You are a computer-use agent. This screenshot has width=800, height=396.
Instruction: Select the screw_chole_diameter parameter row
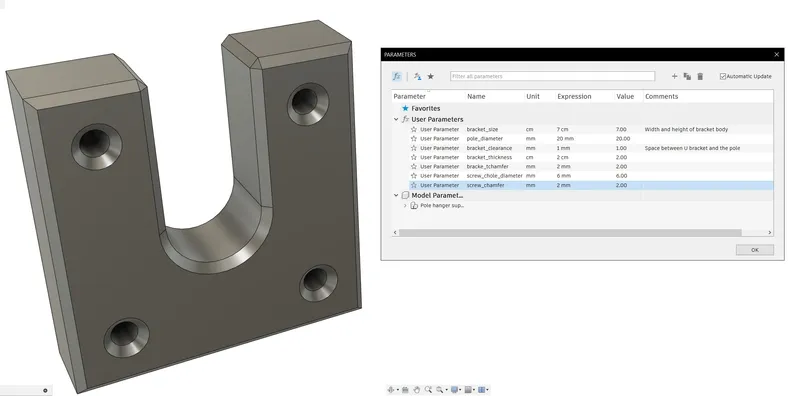583,176
